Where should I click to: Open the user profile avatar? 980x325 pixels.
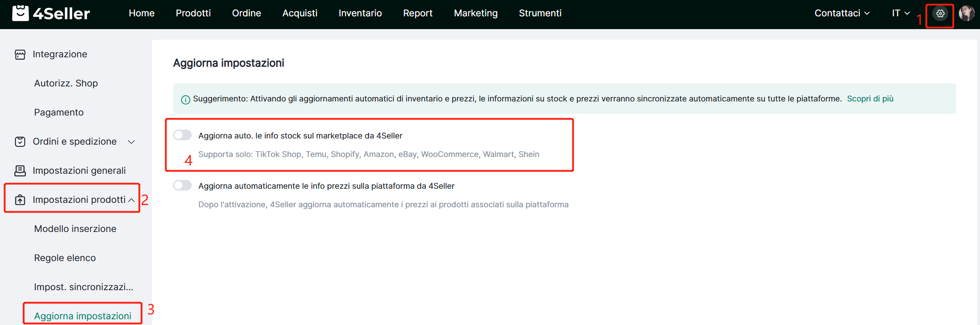(966, 14)
